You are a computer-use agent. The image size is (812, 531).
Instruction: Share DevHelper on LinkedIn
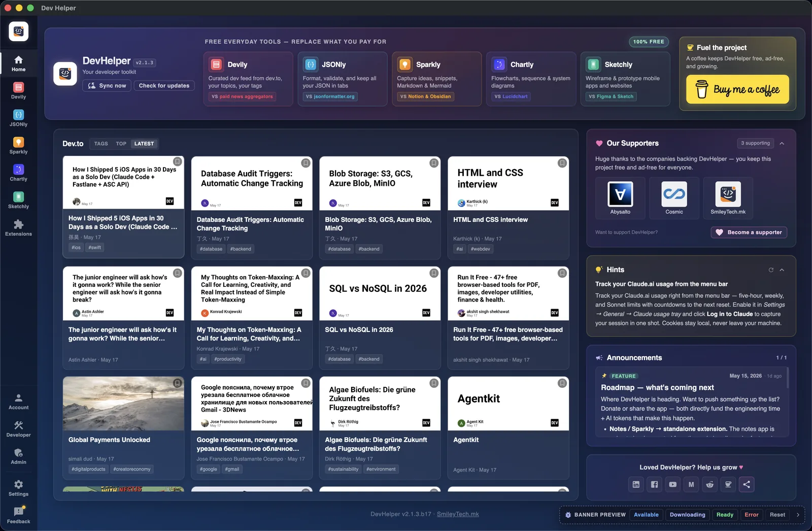pos(636,484)
